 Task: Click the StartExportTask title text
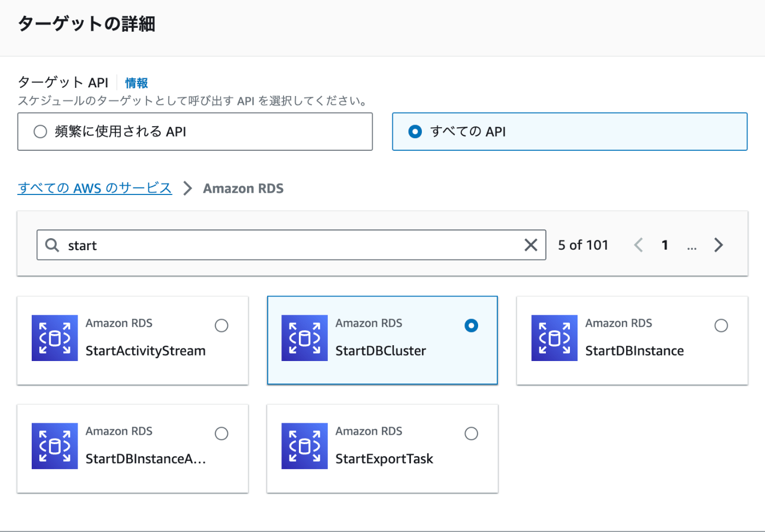(384, 459)
